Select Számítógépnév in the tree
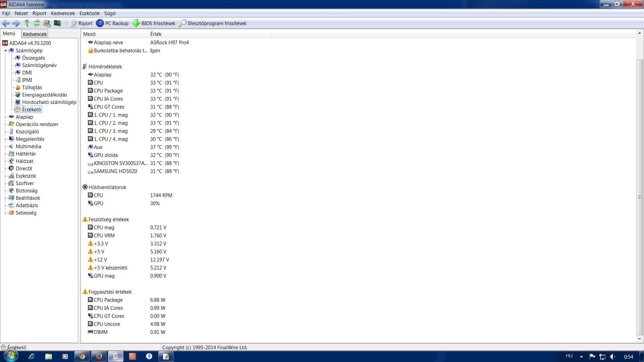644x362 pixels. (39, 65)
